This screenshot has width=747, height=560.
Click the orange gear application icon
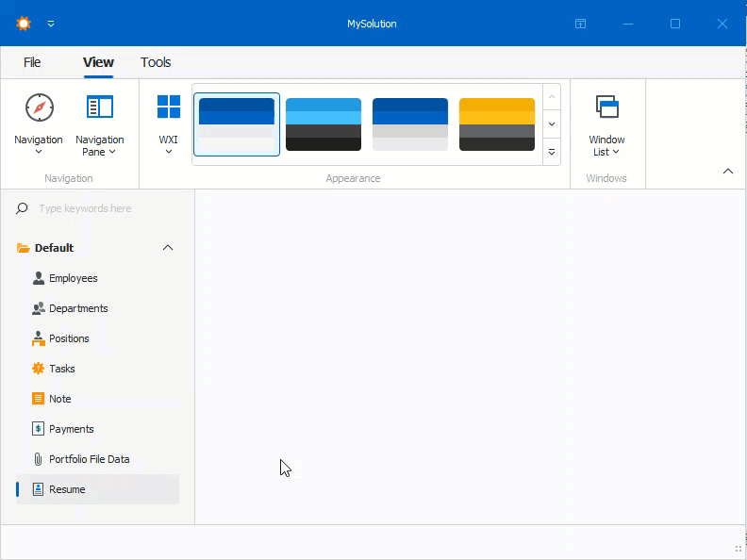click(x=23, y=24)
